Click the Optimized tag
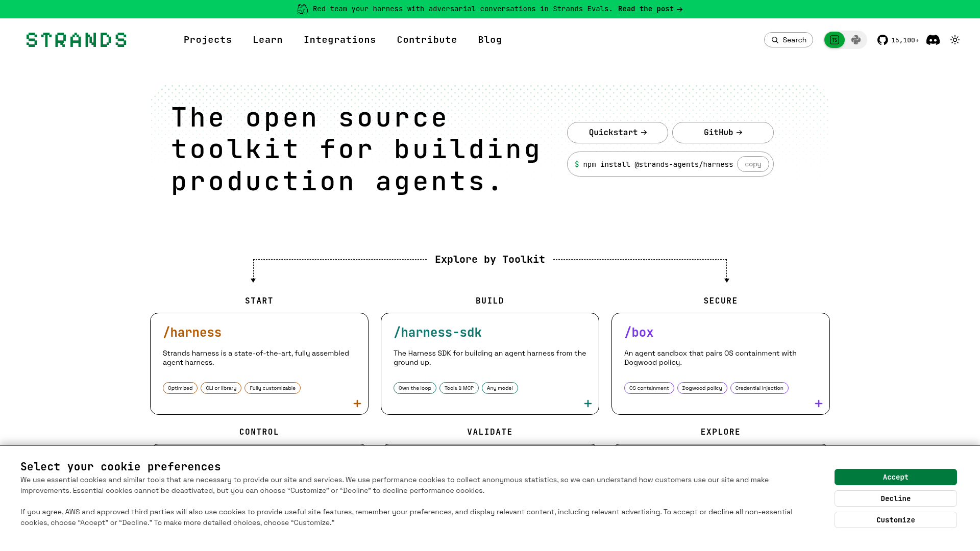Viewport: 980px width, 551px height. coord(180,388)
